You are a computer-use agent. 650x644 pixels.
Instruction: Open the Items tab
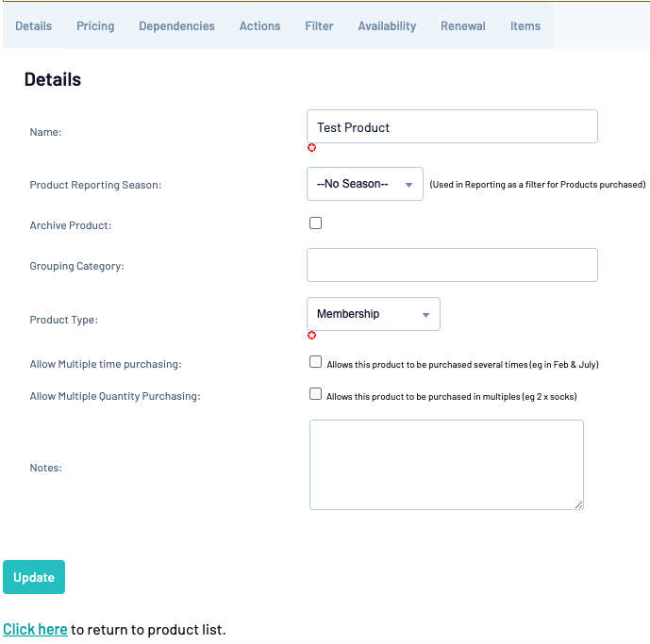pyautogui.click(x=525, y=26)
